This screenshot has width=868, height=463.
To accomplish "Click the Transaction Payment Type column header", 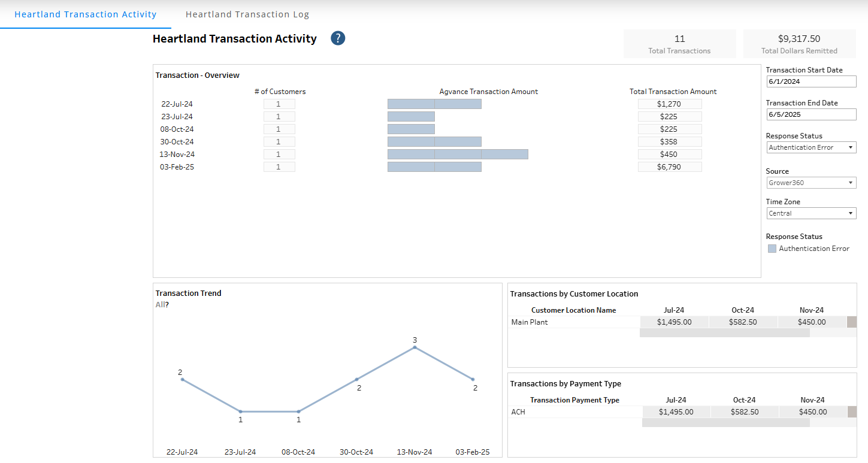I will (x=574, y=400).
